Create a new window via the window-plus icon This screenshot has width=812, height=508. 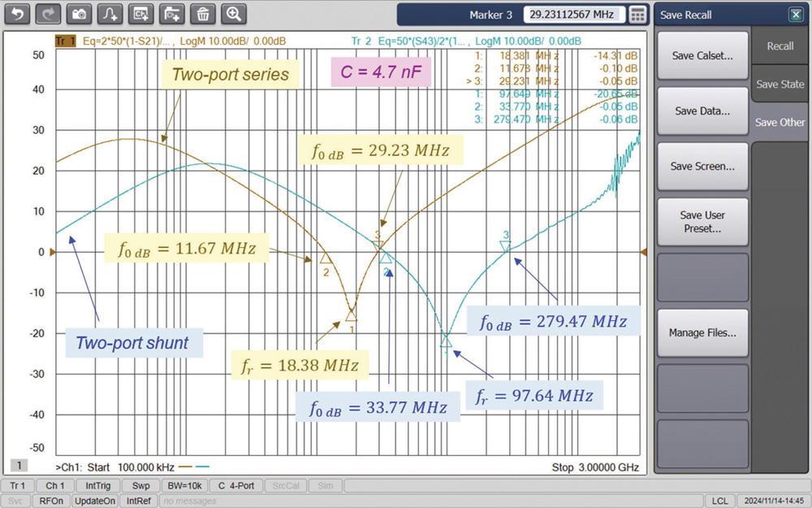172,14
